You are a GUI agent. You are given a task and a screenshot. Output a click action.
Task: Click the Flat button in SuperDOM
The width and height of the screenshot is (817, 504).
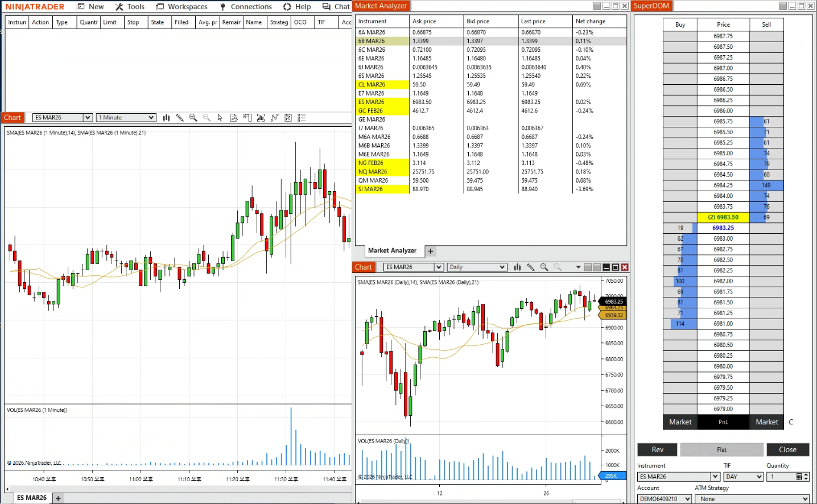tap(721, 449)
